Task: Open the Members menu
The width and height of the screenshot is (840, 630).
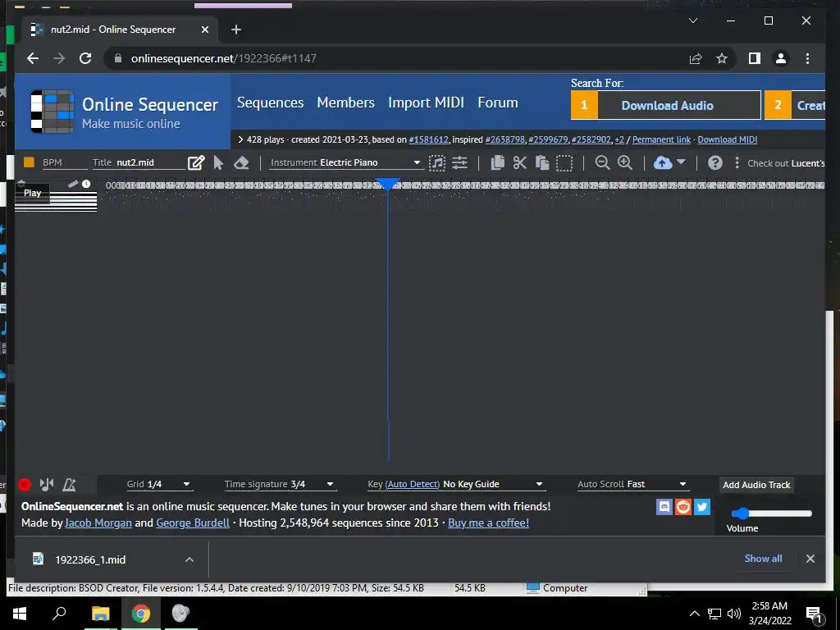Action: point(345,103)
